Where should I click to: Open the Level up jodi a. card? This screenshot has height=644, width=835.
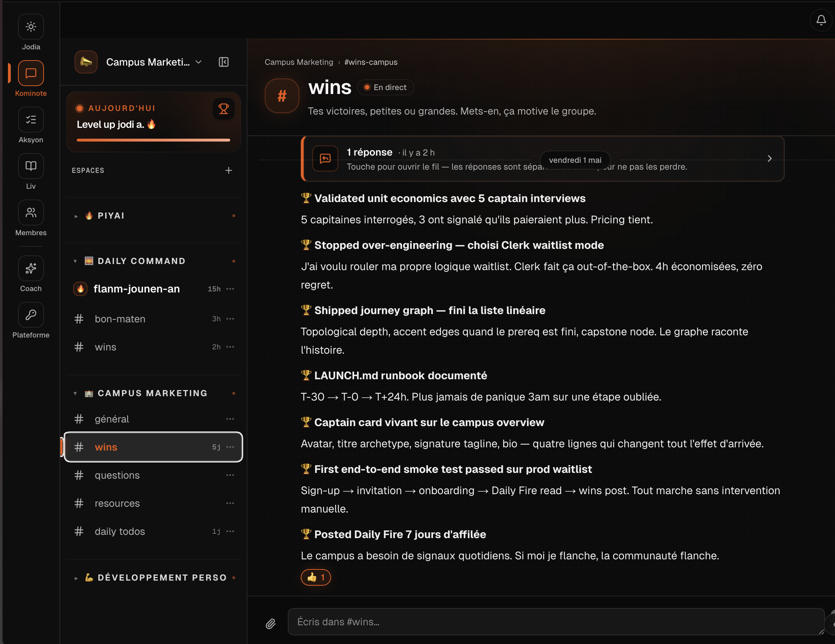click(153, 122)
